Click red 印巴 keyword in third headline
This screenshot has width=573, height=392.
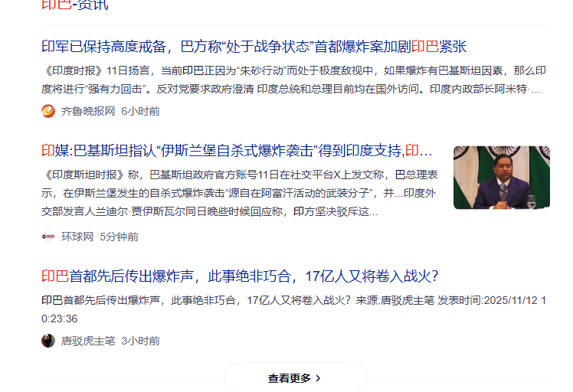tap(55, 276)
